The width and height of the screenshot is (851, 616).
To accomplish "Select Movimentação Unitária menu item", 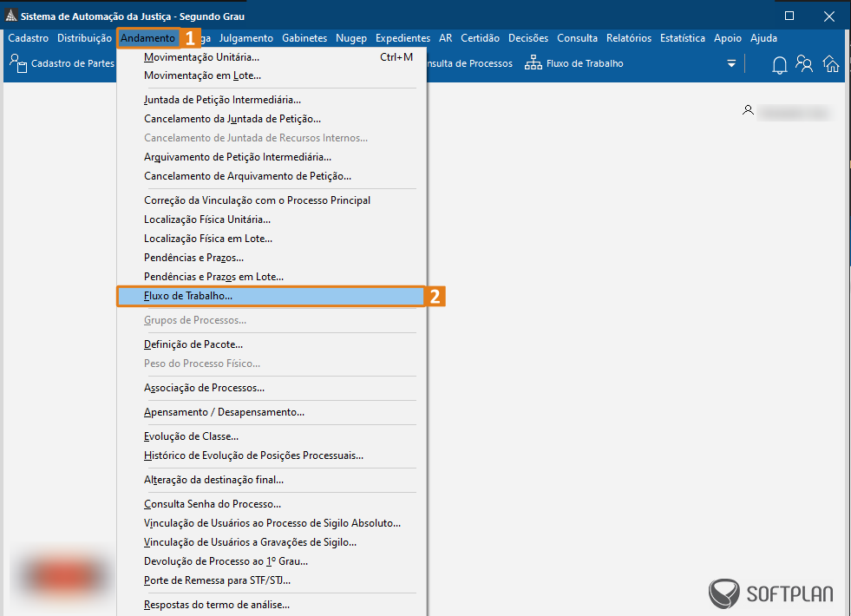I will 272,57.
